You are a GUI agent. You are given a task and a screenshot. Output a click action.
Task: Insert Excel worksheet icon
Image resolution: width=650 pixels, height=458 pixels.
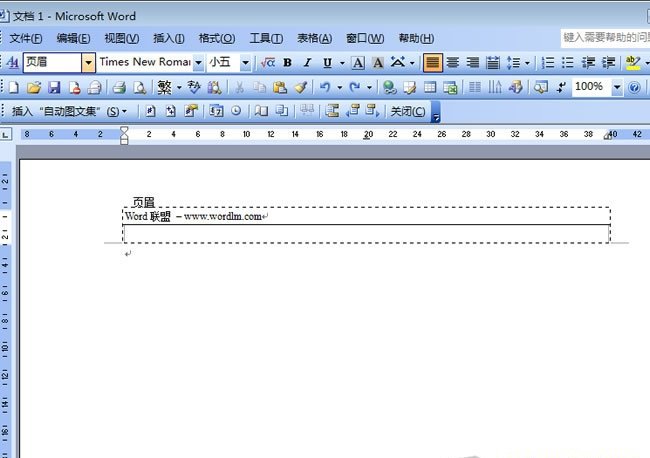(x=450, y=87)
